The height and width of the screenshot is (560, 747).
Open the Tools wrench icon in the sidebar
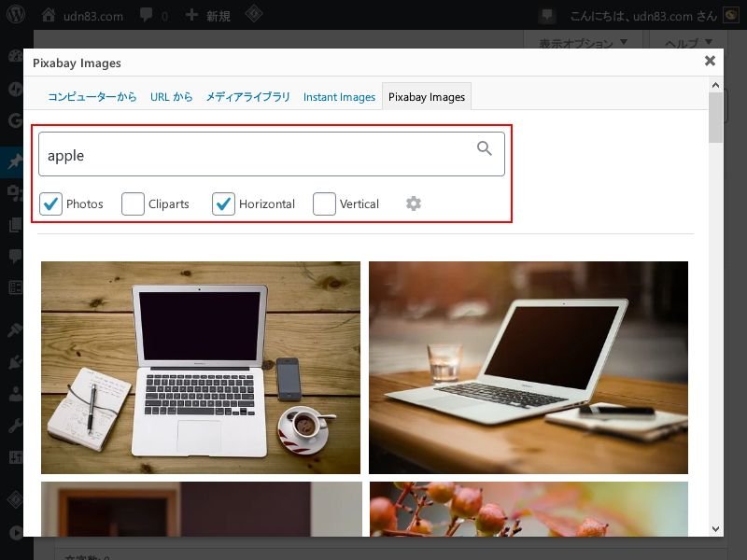tap(15, 426)
